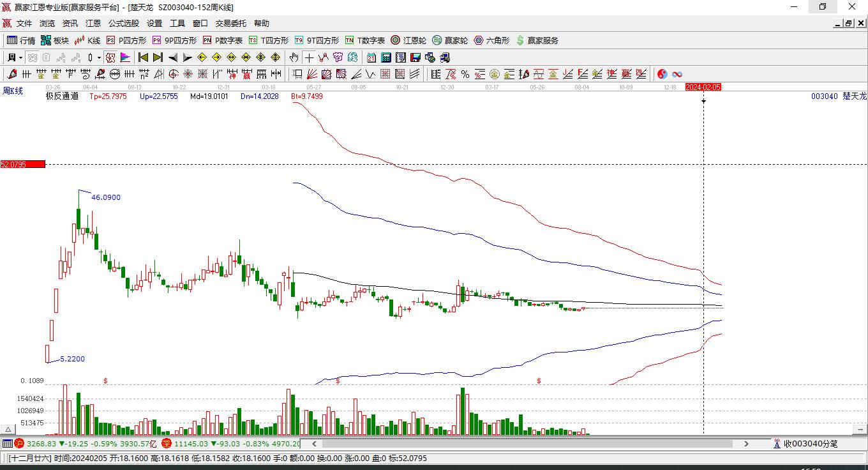
Task: Click the 2024-02-05 red date marker
Action: [703, 87]
